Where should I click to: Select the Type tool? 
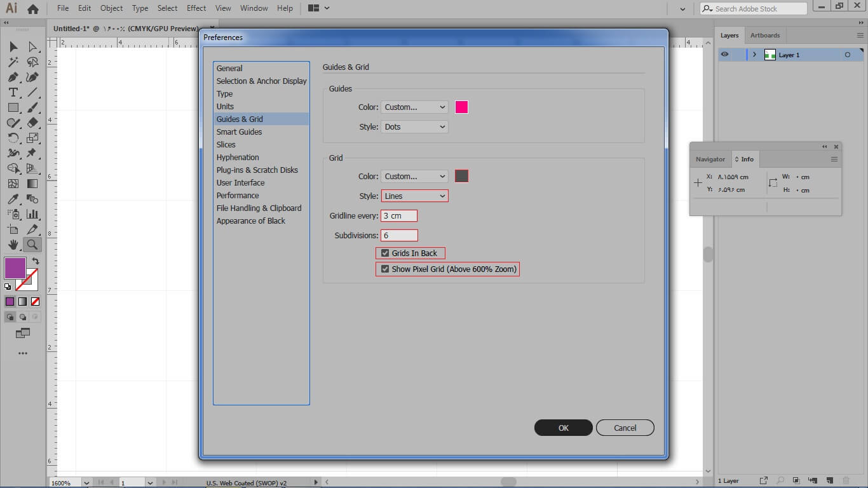coord(13,92)
